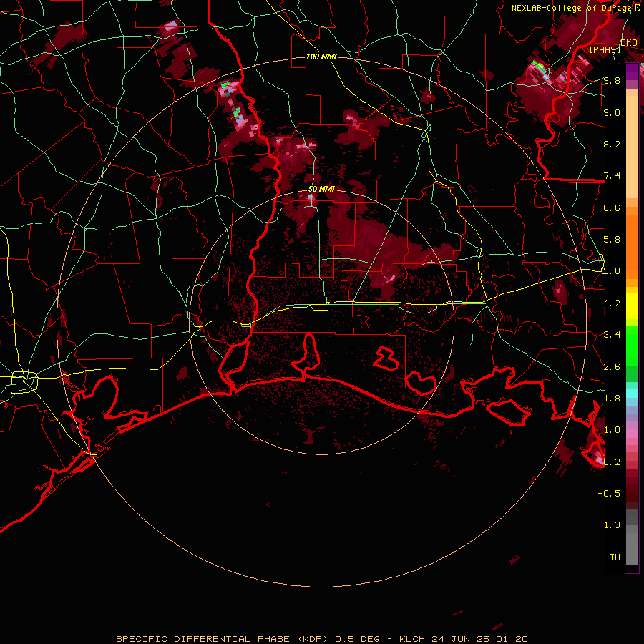644x644 pixels.
Task: Click the 9.8 value on the scale
Action: tap(612, 81)
